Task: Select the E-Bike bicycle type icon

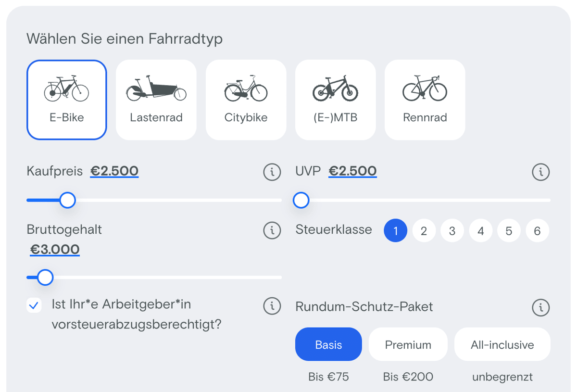Action: coord(66,99)
